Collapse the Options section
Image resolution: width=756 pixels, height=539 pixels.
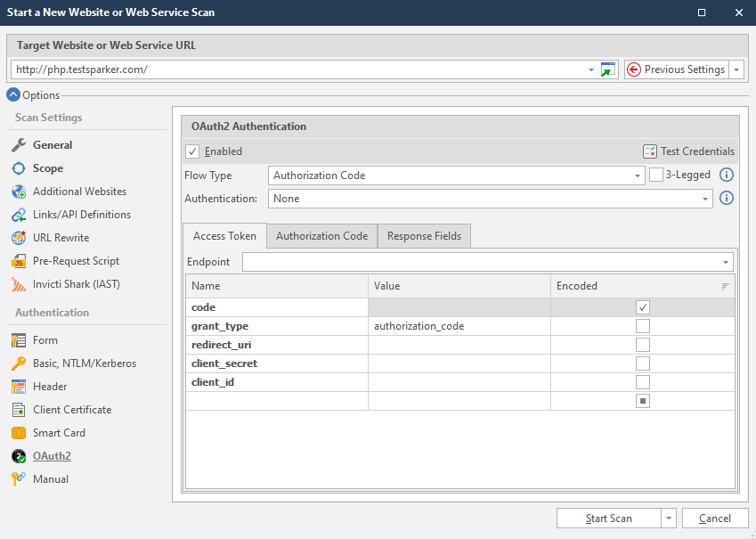(12, 94)
